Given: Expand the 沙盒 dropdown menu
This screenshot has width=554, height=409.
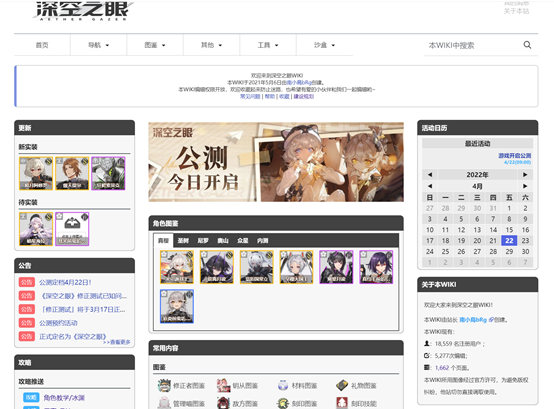Looking at the screenshot, I should tap(325, 45).
